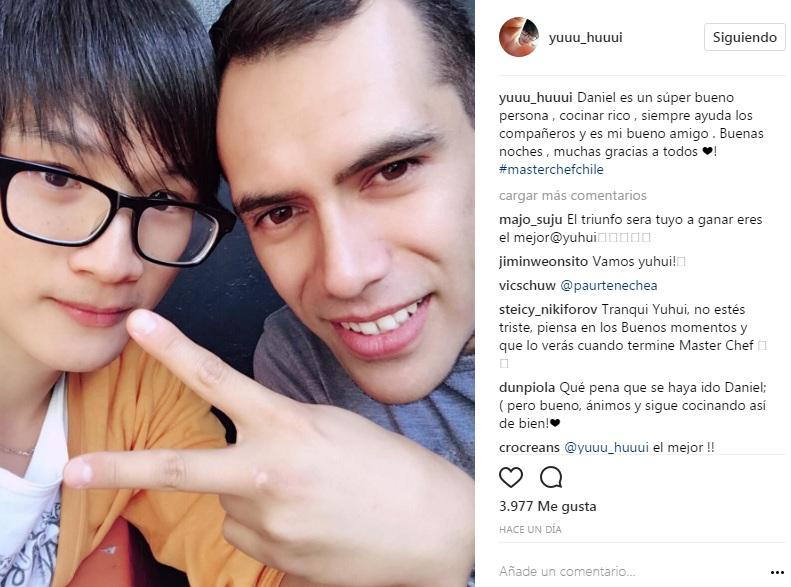Open yuuu_huuui profile picture avatar
791x587 pixels.
(x=519, y=37)
